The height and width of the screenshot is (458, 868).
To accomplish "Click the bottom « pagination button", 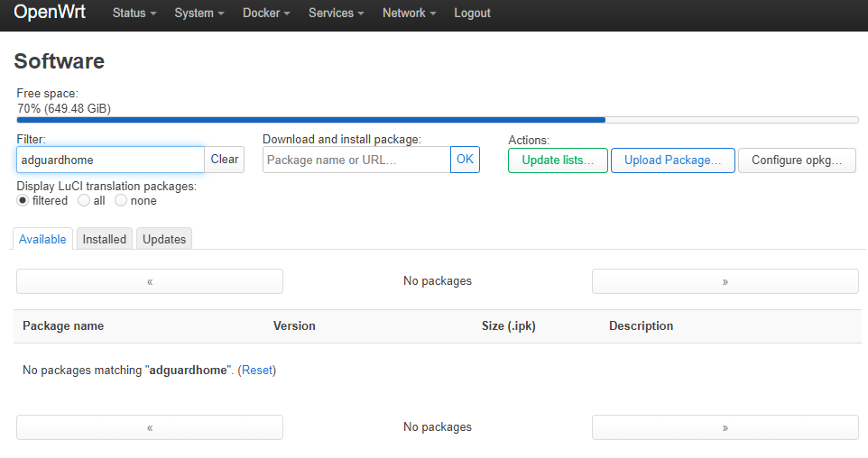I will (x=150, y=427).
